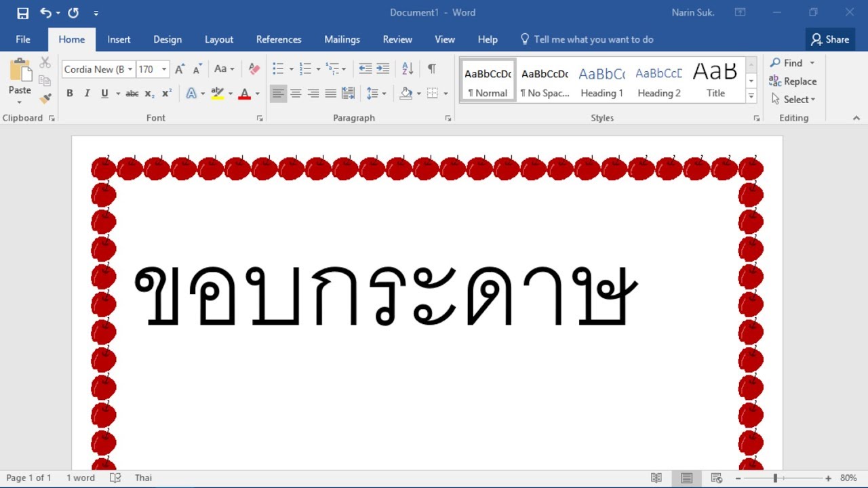The height and width of the screenshot is (488, 868).
Task: Click the Paste clipboard icon
Action: [x=20, y=70]
